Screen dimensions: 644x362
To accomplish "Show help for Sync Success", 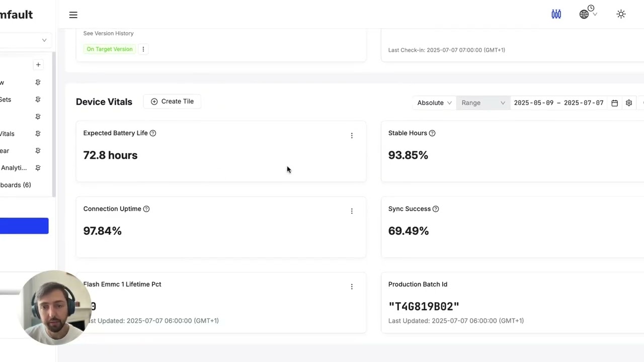I will tap(436, 209).
